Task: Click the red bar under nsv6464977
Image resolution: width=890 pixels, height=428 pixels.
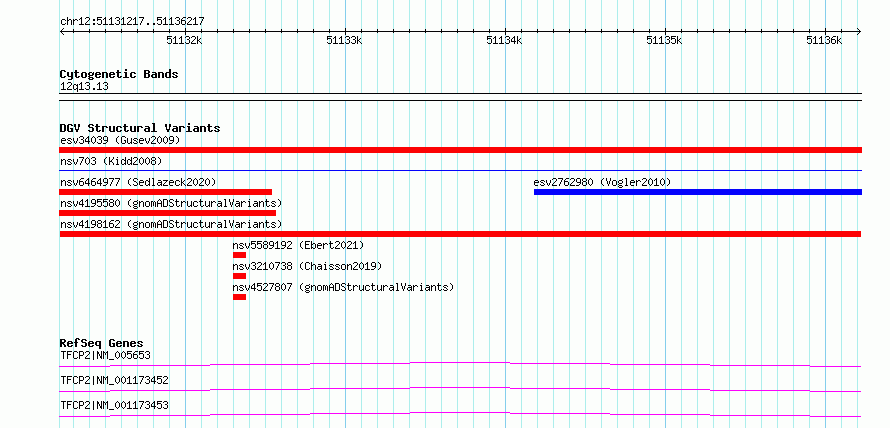Action: click(166, 192)
